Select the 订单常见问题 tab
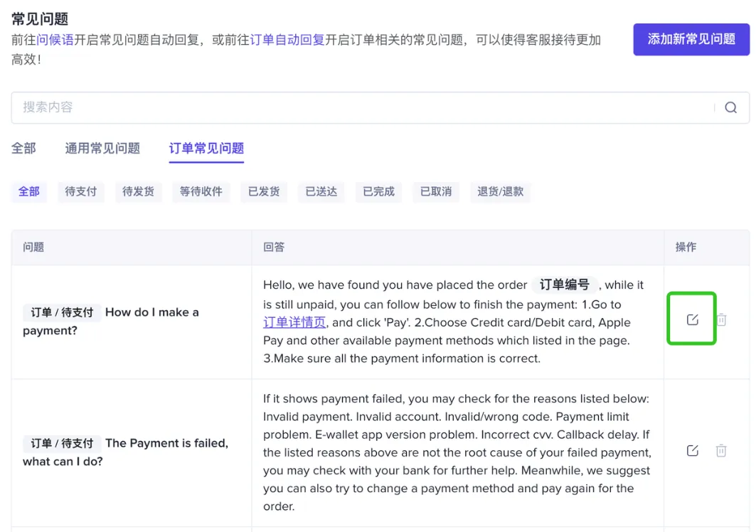The height and width of the screenshot is (532, 756). click(x=206, y=148)
